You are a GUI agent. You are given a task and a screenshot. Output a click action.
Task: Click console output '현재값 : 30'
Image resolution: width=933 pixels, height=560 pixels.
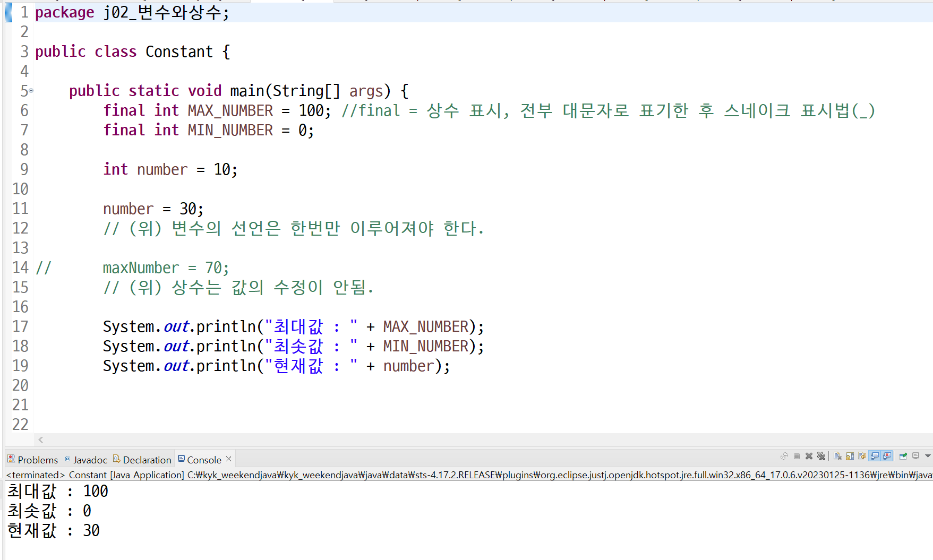tap(53, 530)
